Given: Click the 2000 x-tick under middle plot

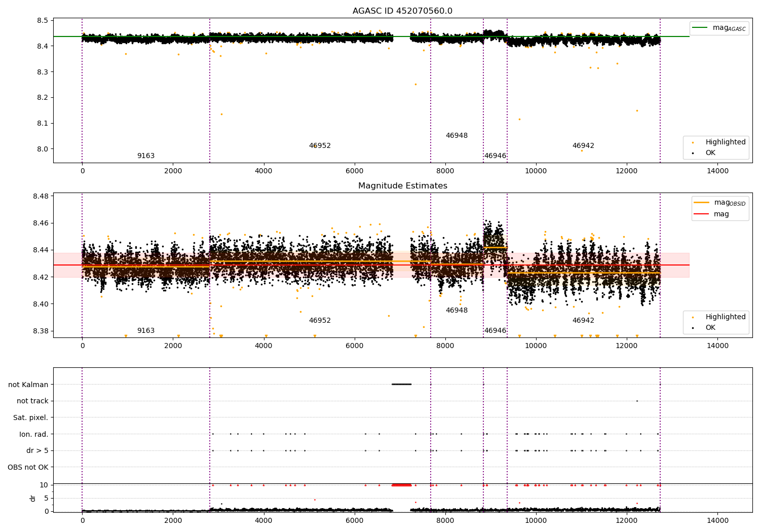Looking at the screenshot, I should [173, 346].
